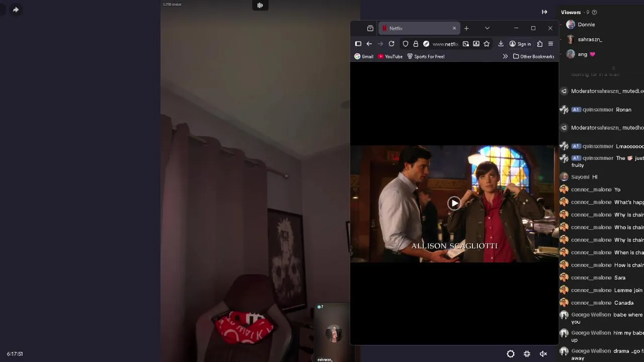Open the Gmail bookmark
Viewport: 644px width, 362px height.
click(x=364, y=56)
